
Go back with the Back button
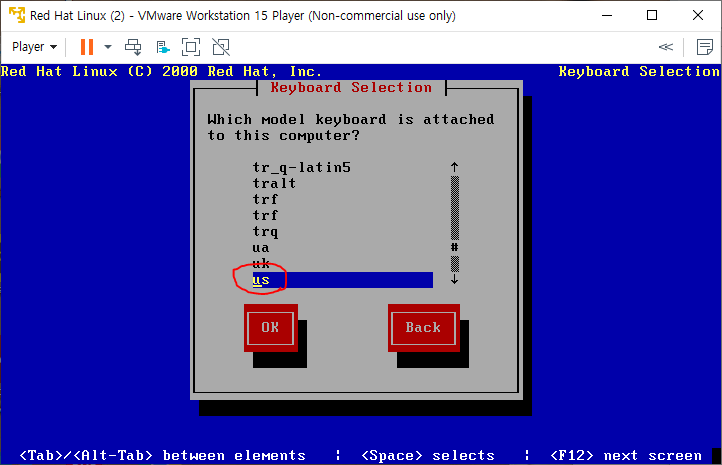pyautogui.click(x=424, y=328)
